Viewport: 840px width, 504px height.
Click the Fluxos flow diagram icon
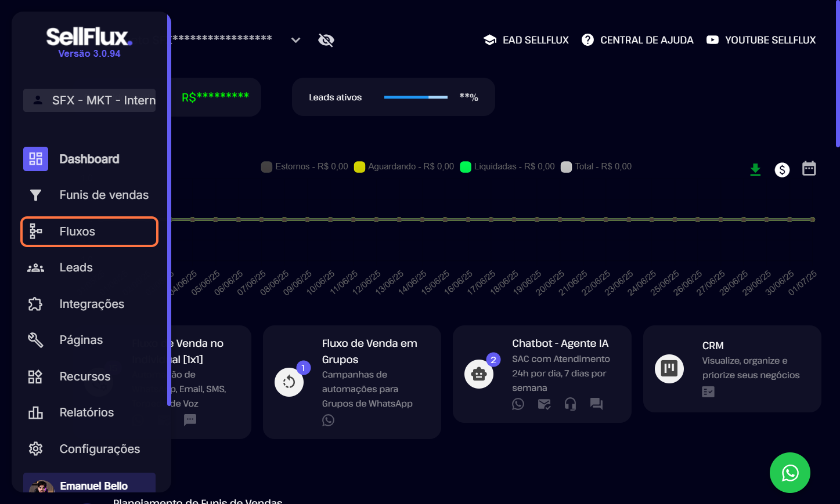coord(35,231)
